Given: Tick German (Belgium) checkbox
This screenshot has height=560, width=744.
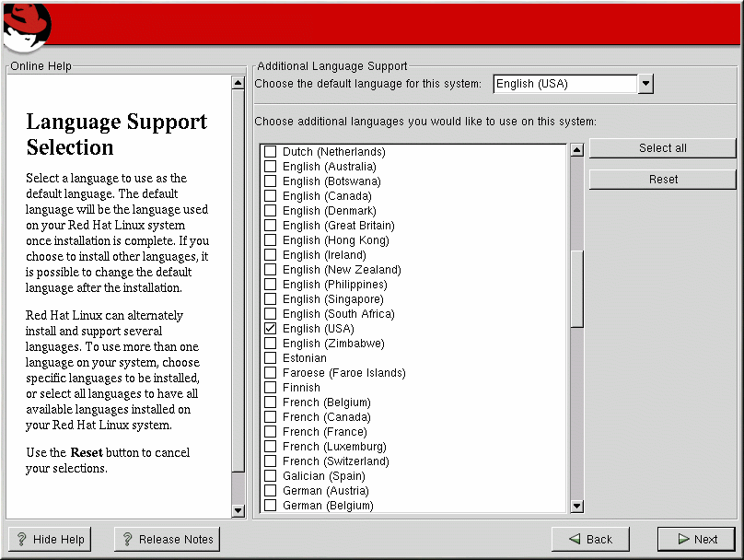Looking at the screenshot, I should (270, 505).
